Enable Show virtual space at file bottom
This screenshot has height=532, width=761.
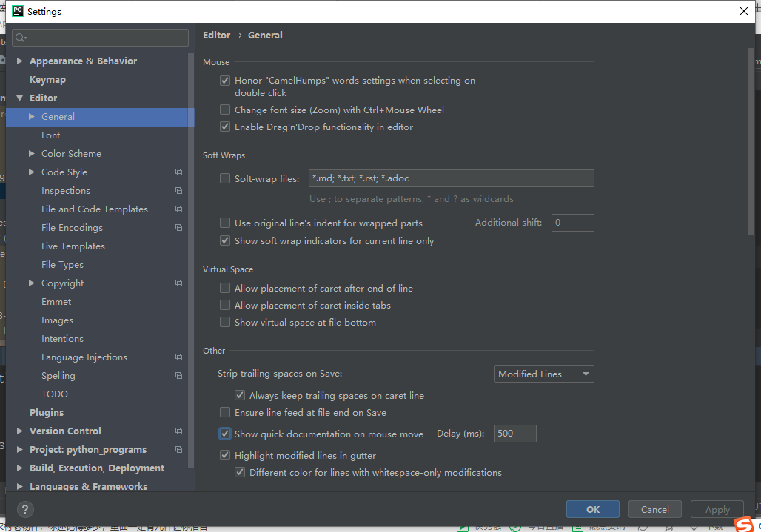(225, 322)
